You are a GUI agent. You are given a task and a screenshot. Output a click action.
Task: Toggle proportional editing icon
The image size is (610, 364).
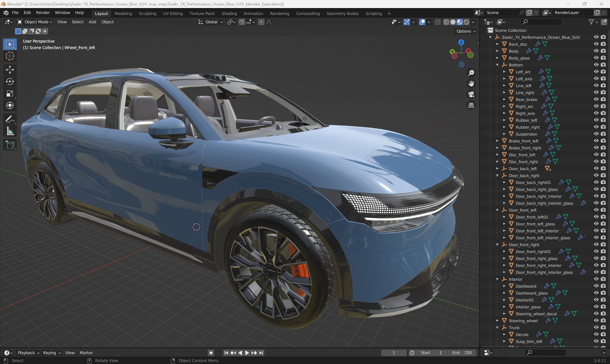tap(261, 22)
